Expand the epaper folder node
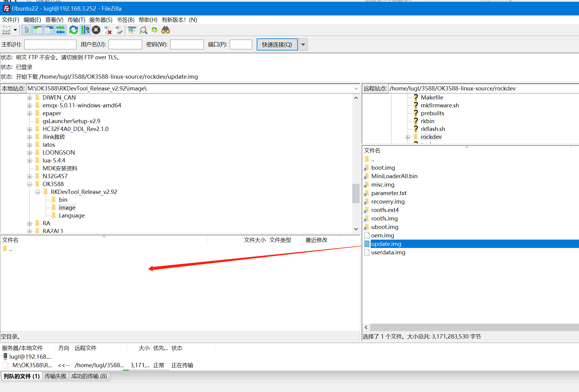 29,113
